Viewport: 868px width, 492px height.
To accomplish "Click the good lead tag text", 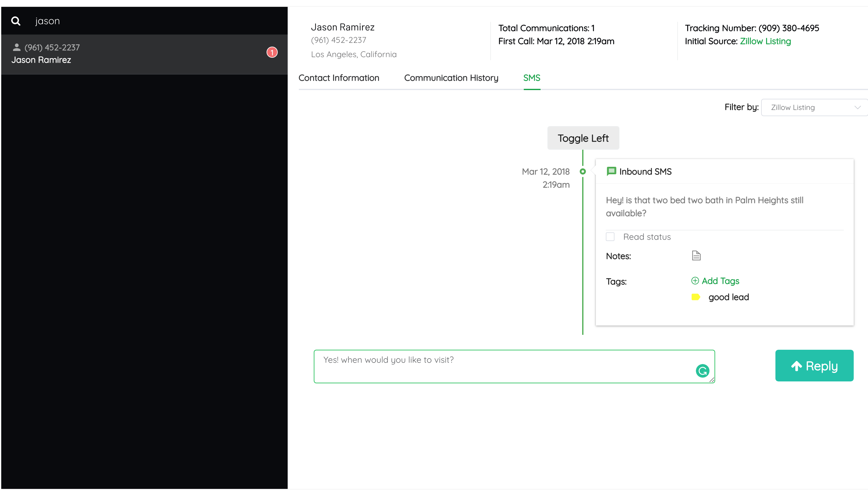I will [729, 297].
